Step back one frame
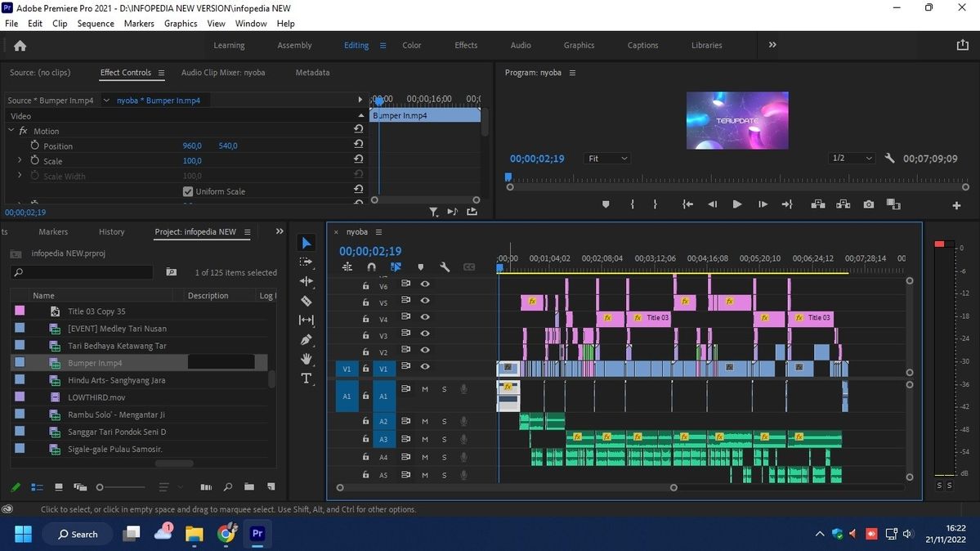 click(x=713, y=204)
